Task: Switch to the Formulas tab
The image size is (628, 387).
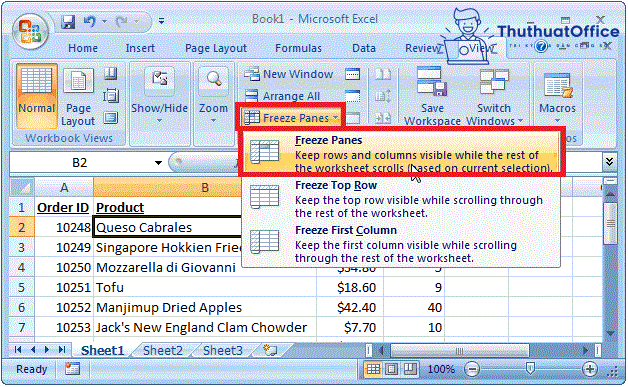Action: click(x=298, y=48)
